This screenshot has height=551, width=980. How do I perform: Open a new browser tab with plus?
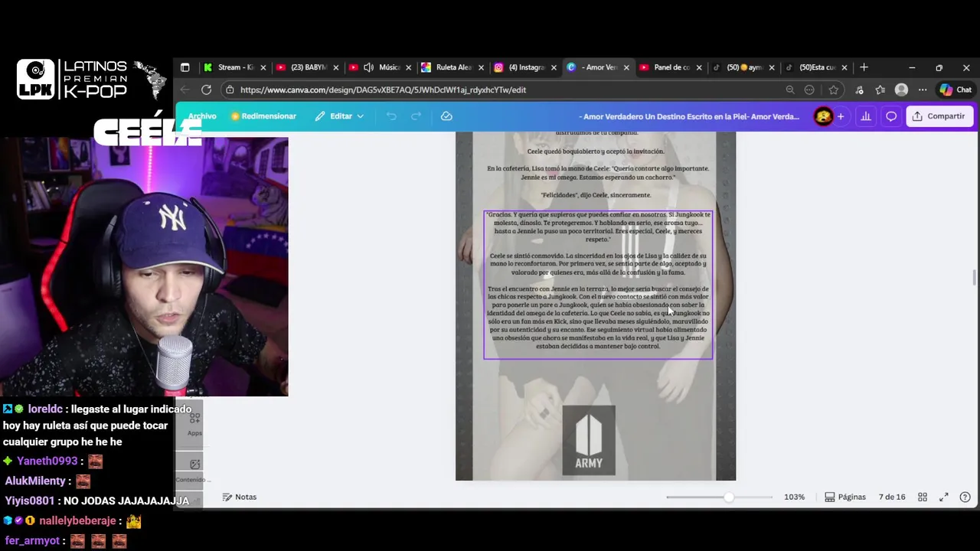[x=864, y=67]
